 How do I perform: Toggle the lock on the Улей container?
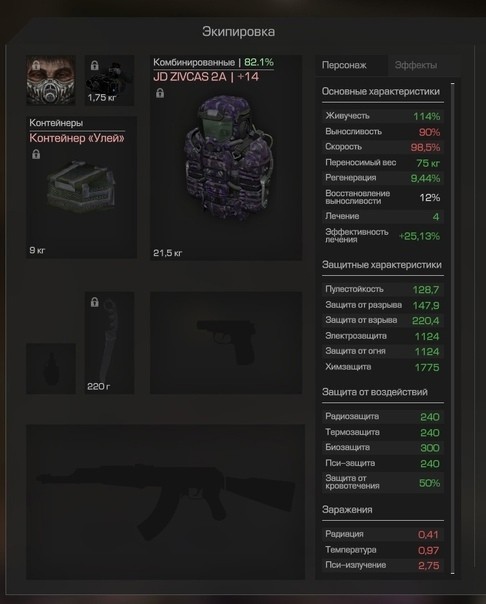(x=36, y=154)
